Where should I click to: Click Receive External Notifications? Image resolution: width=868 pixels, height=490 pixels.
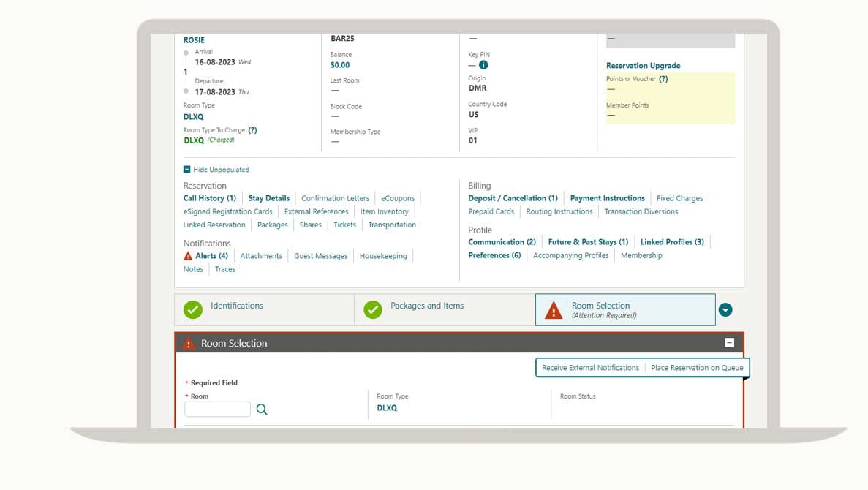(590, 368)
